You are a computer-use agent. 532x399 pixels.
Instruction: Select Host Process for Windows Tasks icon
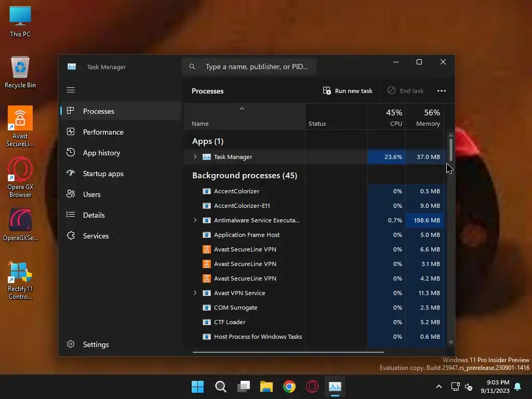[207, 337]
